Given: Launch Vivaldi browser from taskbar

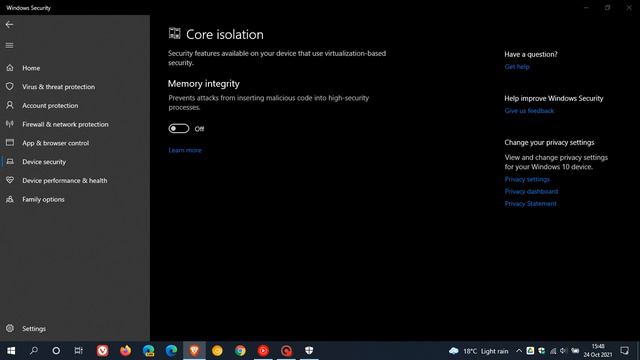Looking at the screenshot, I should click(x=102, y=351).
